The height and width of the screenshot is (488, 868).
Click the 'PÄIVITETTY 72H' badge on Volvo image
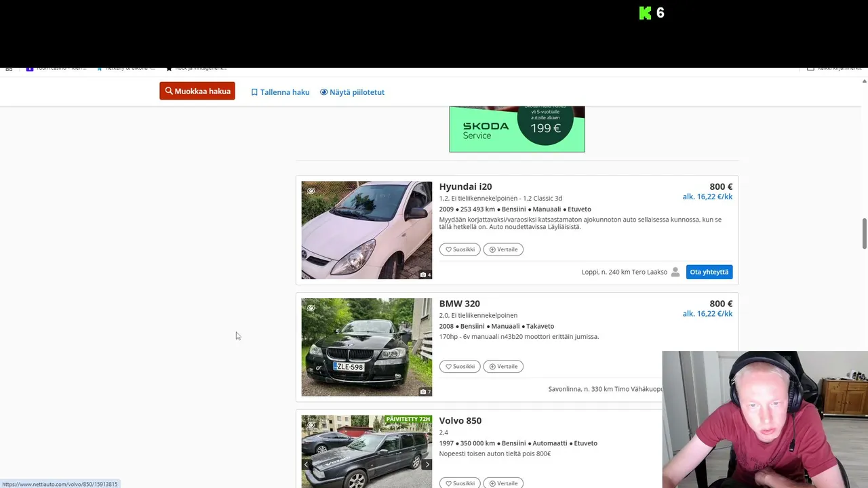click(408, 420)
